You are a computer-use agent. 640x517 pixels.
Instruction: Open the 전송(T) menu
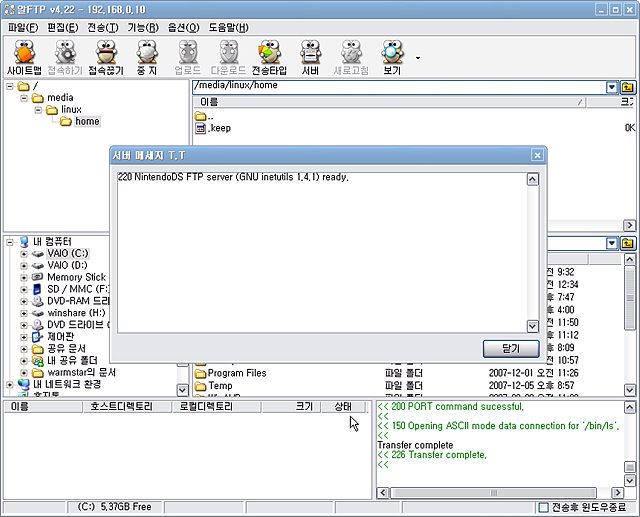[102, 27]
